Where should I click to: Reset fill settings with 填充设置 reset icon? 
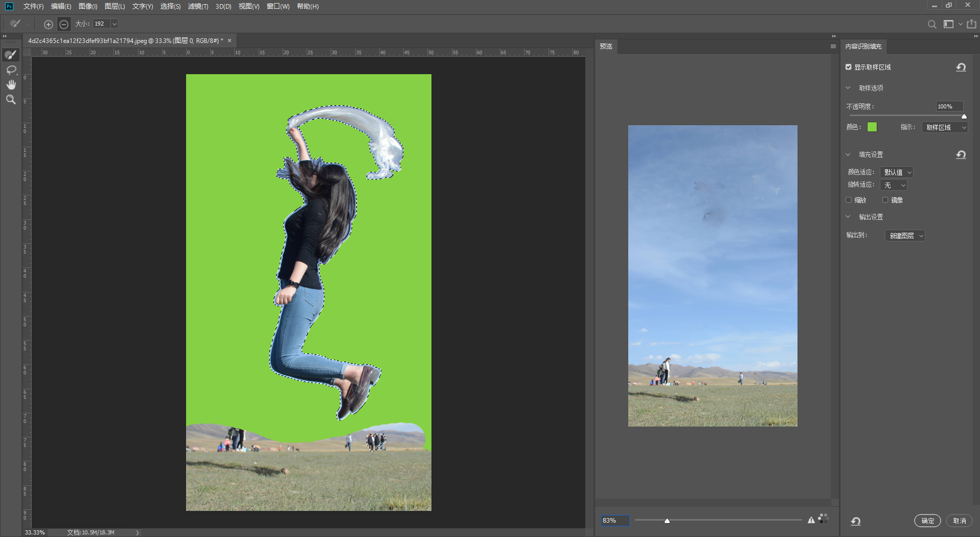point(961,154)
